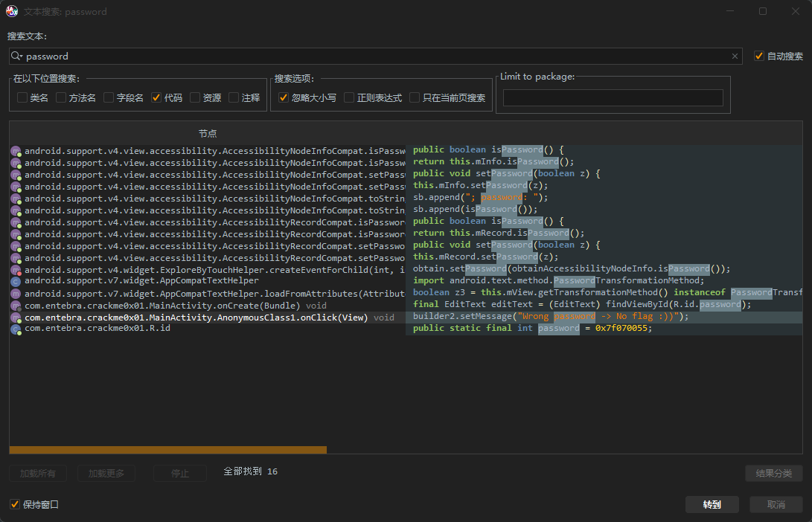Clear the search text with X icon
Viewport: 812px width, 522px height.
point(735,56)
